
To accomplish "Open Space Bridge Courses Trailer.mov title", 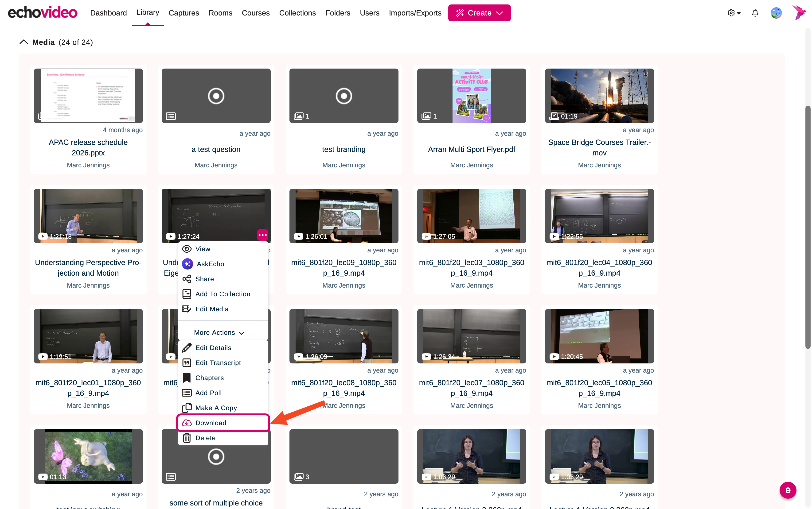I will [599, 147].
